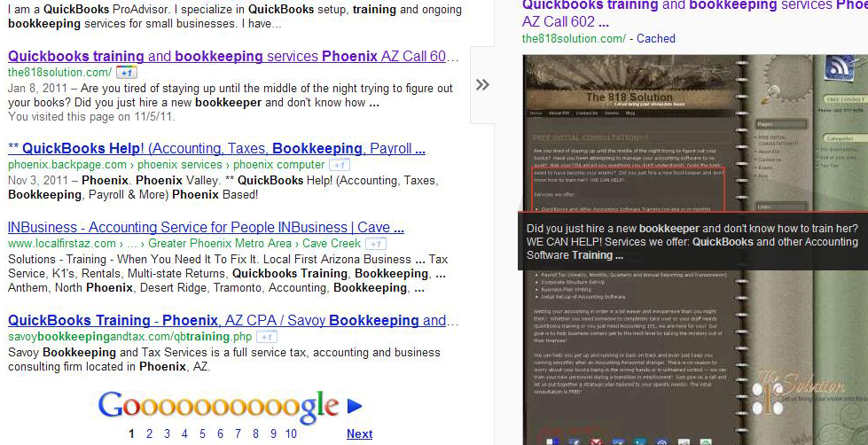Go to the Next results page link
868x445 pixels.
click(359, 434)
